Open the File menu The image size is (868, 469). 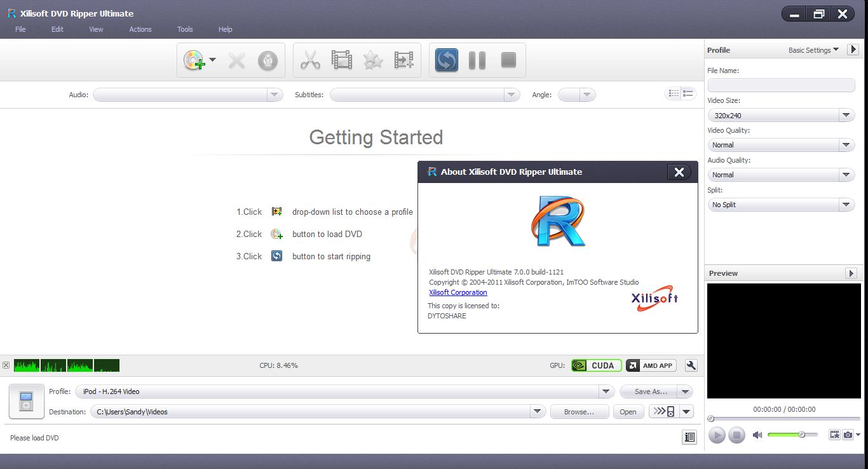pos(20,29)
